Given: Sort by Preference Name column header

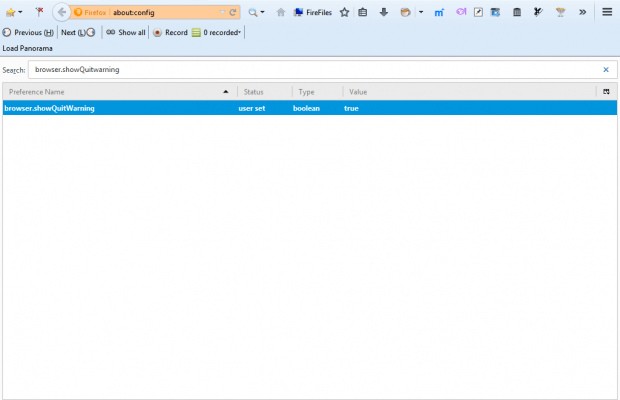Looking at the screenshot, I should click(x=119, y=92).
